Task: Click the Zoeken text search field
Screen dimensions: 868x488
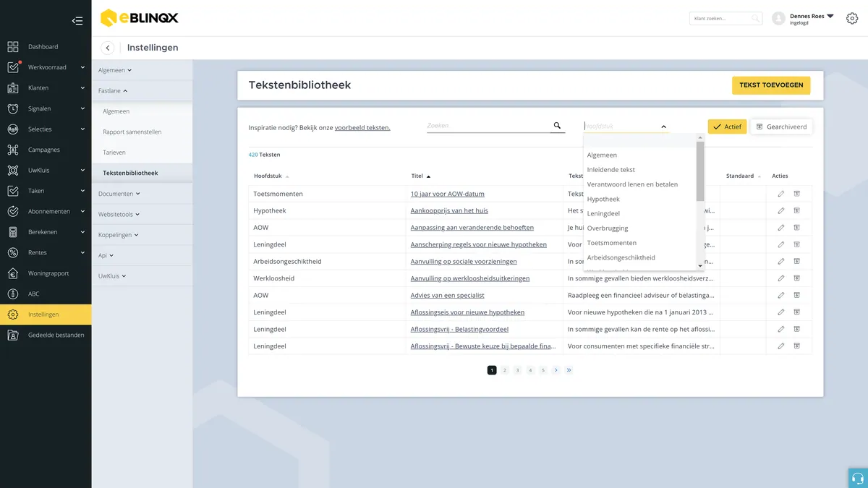Action: [488, 126]
